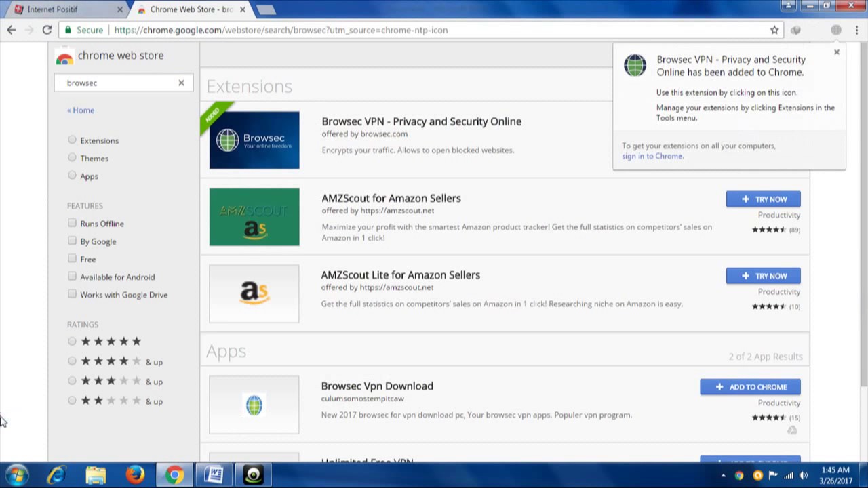Open a new tab button
This screenshot has width=868, height=488.
(x=266, y=9)
